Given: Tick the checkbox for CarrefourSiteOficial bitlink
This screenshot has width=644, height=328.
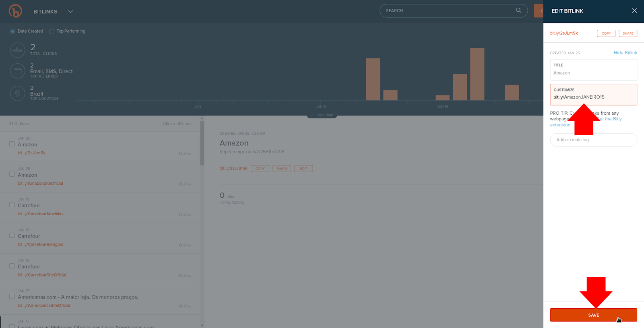Looking at the screenshot, I should (x=12, y=266).
